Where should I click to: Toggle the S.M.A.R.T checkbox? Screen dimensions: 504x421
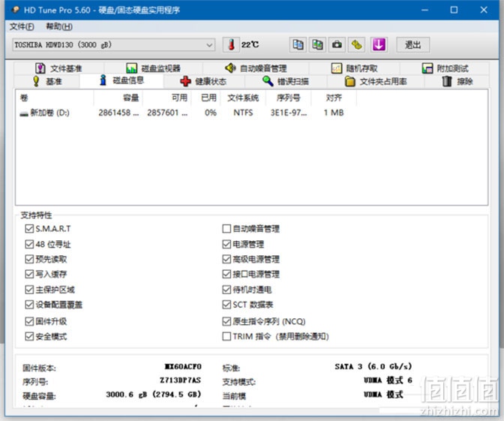pos(29,229)
